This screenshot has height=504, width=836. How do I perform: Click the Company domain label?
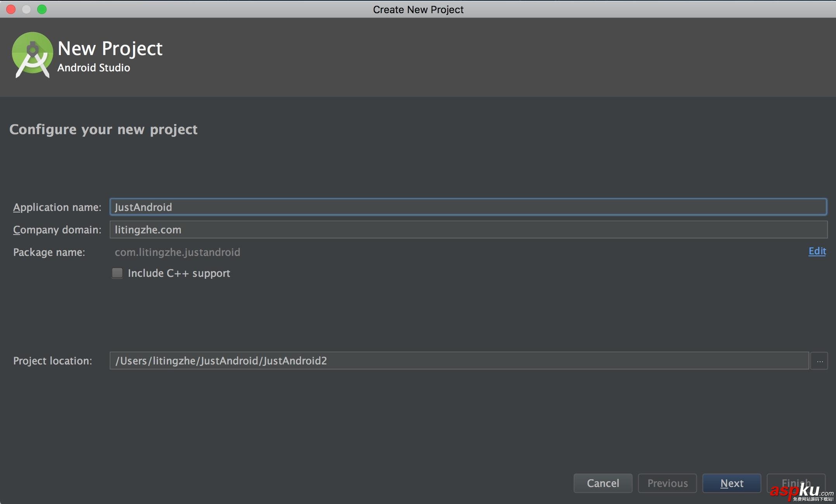[x=57, y=230]
